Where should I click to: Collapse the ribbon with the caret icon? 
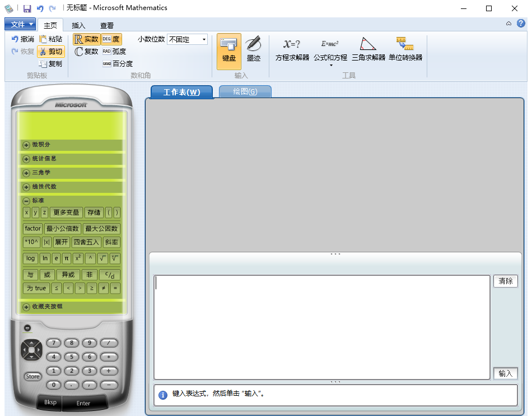point(508,24)
